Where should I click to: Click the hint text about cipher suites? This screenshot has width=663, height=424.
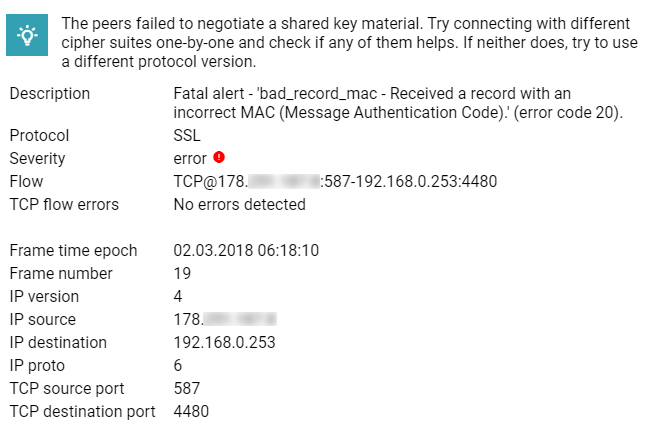[349, 42]
